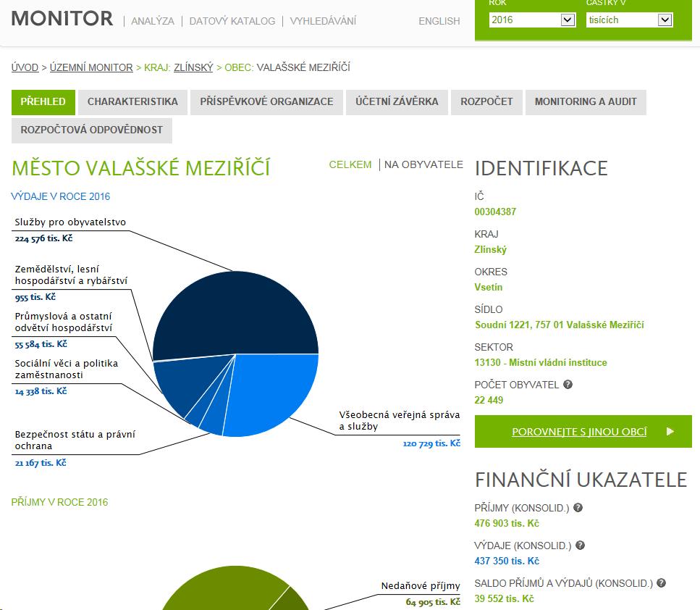The width and height of the screenshot is (700, 610).
Task: Click the Nedaňové příjmy label
Action: tap(421, 586)
